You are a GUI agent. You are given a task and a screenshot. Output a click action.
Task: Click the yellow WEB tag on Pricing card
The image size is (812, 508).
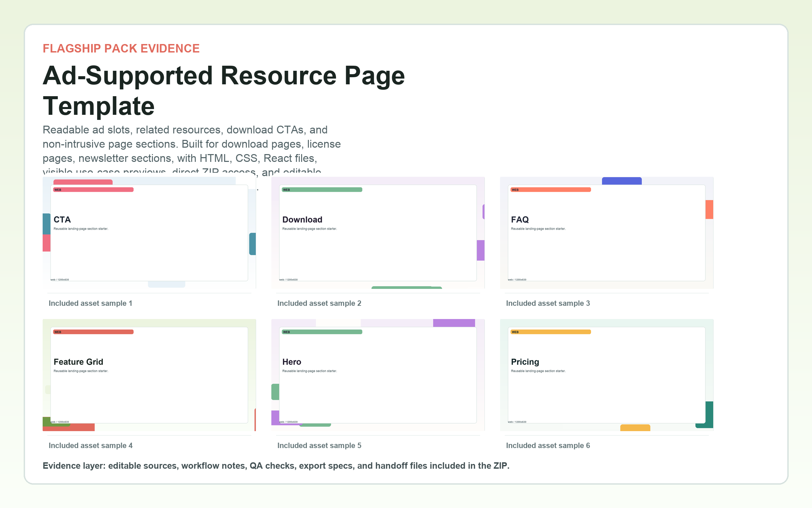point(551,332)
